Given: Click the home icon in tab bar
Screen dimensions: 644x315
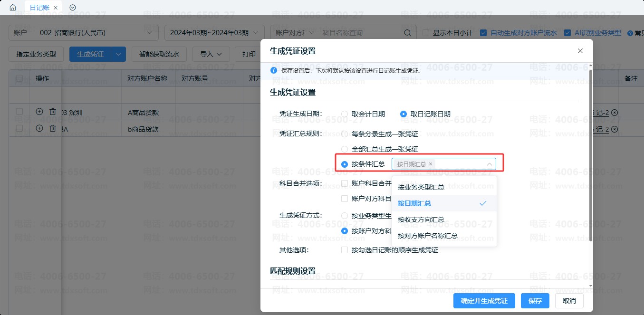Looking at the screenshot, I should tap(13, 8).
